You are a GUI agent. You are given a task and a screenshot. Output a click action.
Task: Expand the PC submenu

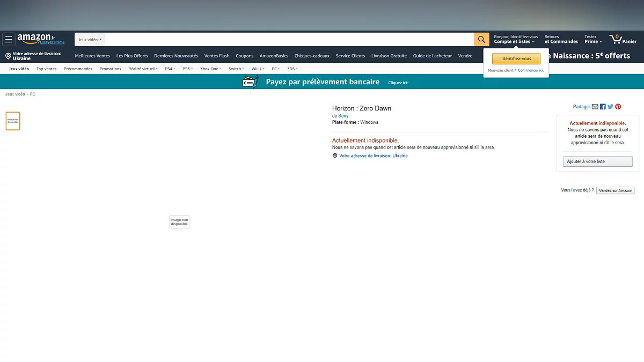(276, 69)
